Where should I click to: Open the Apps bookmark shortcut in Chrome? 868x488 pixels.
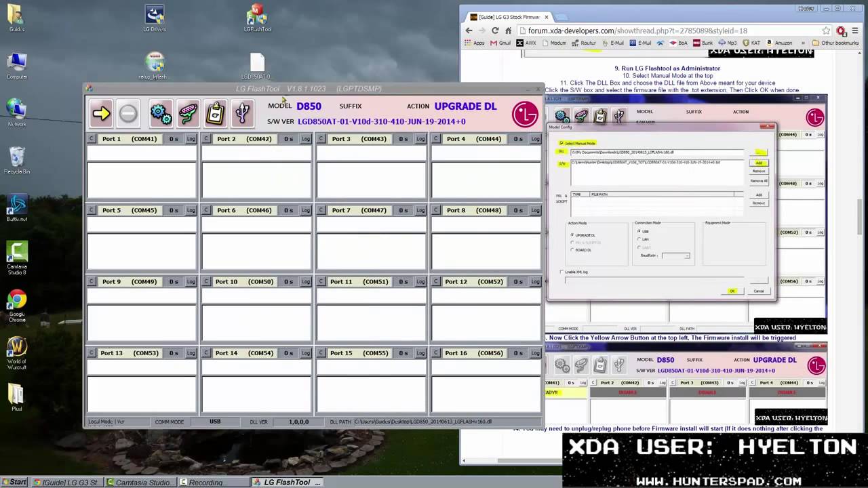(x=474, y=43)
